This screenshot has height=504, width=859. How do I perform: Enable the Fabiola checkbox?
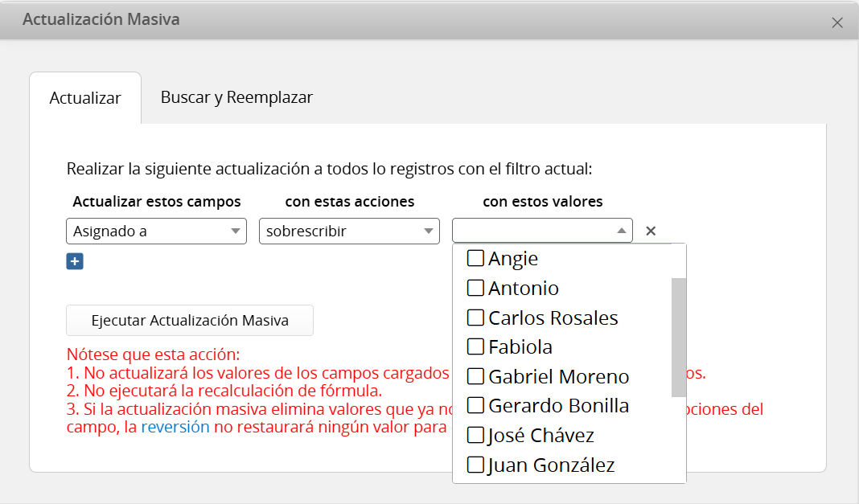click(475, 347)
